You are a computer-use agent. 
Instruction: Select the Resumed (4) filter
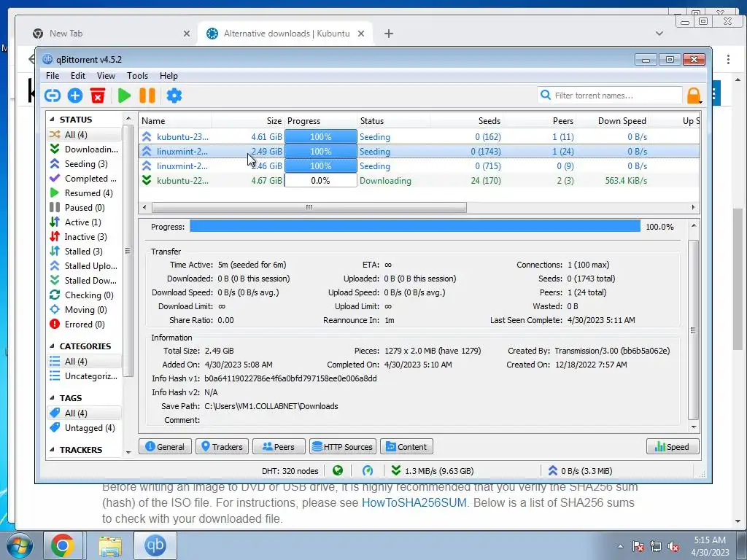85,193
